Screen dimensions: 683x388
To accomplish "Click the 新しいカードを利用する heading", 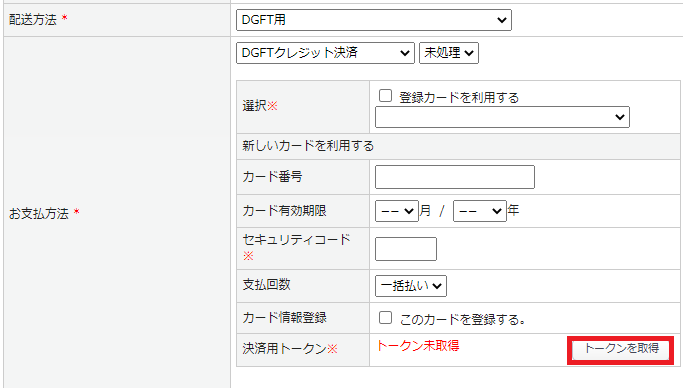I will tap(308, 146).
